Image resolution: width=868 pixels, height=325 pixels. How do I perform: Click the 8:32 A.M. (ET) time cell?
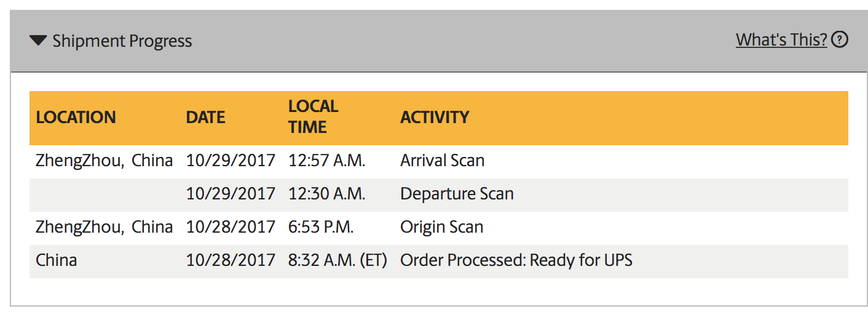pos(337,260)
